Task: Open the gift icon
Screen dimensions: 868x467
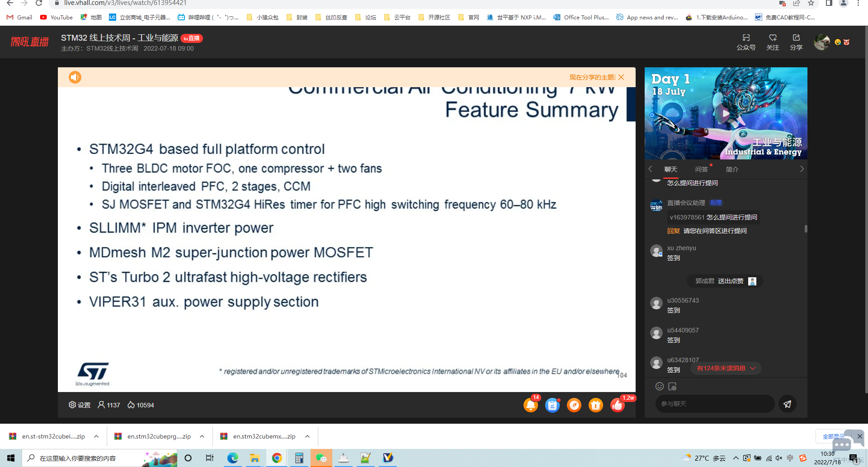Action: 596,405
